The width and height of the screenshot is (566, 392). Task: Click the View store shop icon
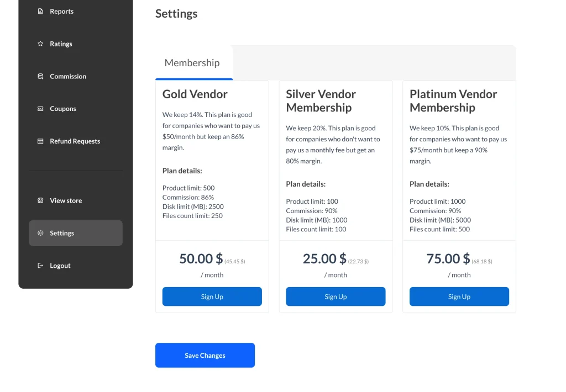click(40, 200)
